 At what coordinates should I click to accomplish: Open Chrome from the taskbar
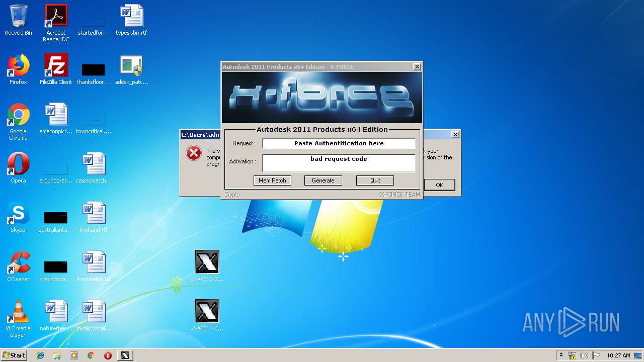coord(91,355)
